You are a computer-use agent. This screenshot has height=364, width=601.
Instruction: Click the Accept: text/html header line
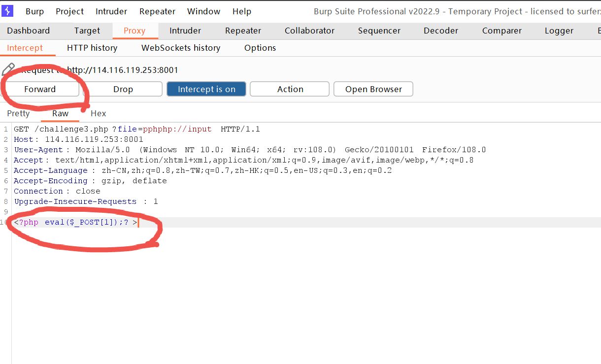point(244,160)
